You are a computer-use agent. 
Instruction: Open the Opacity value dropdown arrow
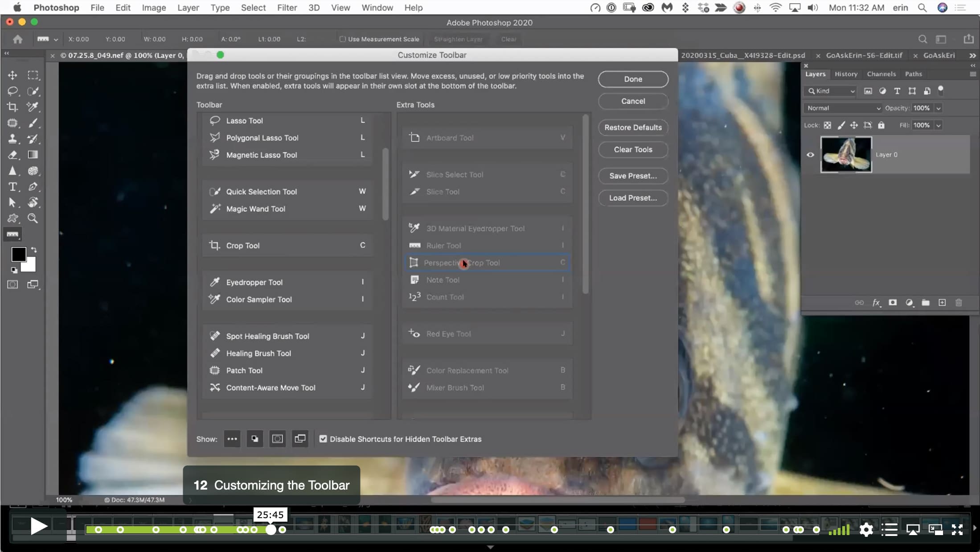tap(938, 108)
